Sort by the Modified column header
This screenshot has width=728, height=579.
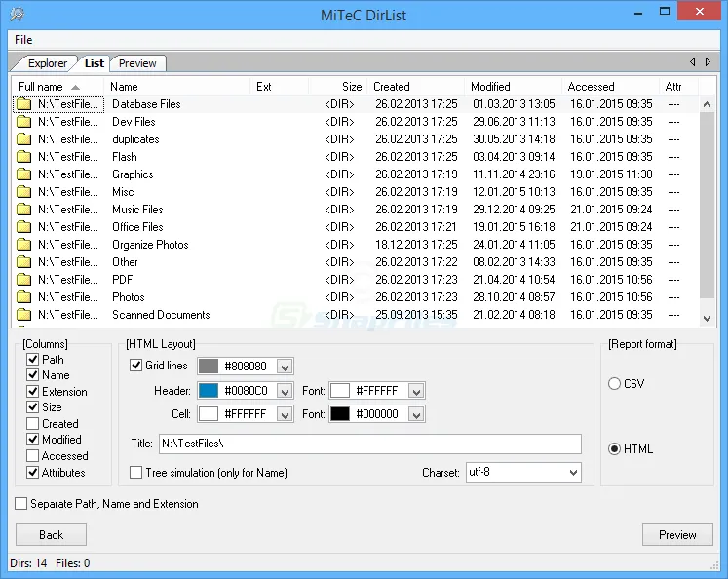(x=513, y=87)
